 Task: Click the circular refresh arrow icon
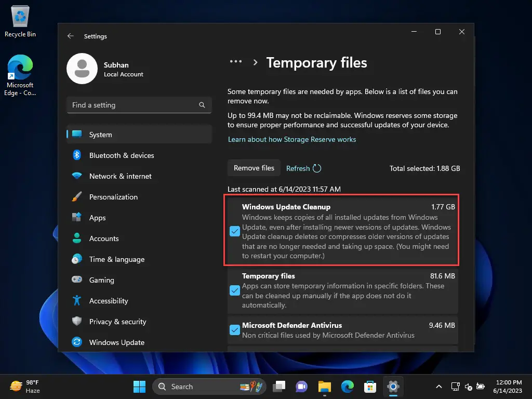317,168
